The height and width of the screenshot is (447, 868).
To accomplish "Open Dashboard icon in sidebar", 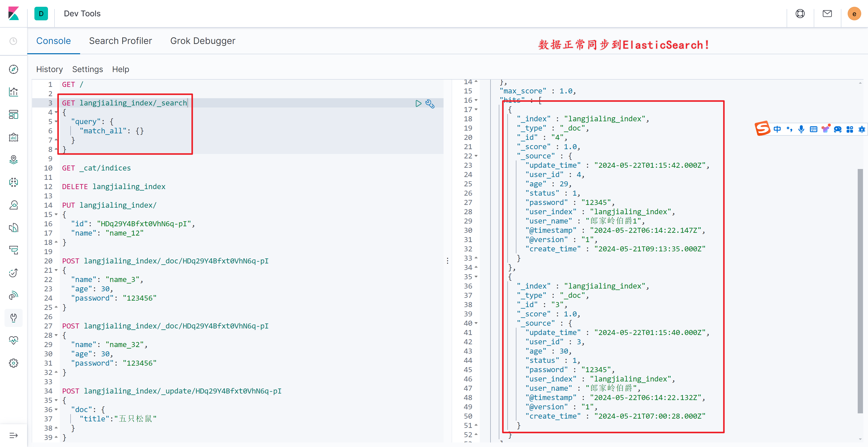I will pos(14,115).
